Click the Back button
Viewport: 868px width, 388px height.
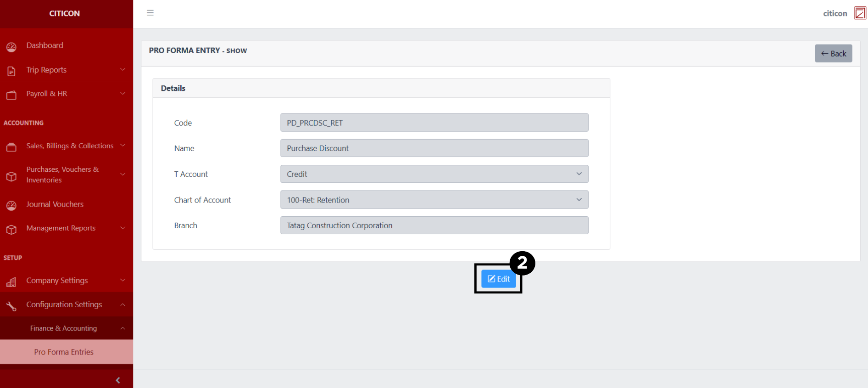point(833,53)
